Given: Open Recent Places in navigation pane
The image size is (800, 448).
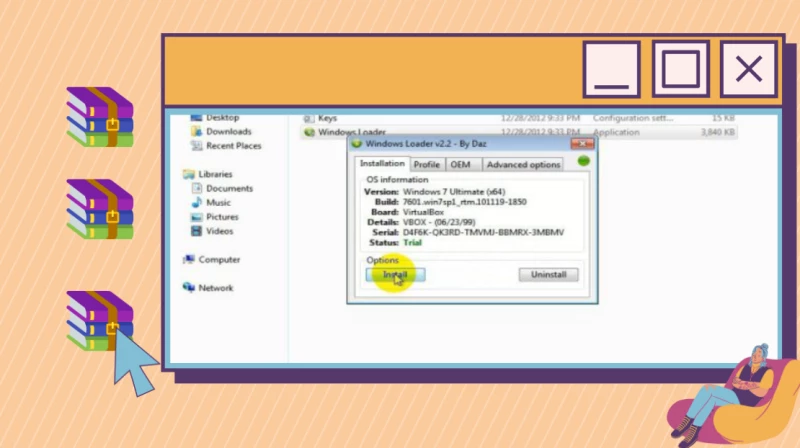Looking at the screenshot, I should 233,146.
